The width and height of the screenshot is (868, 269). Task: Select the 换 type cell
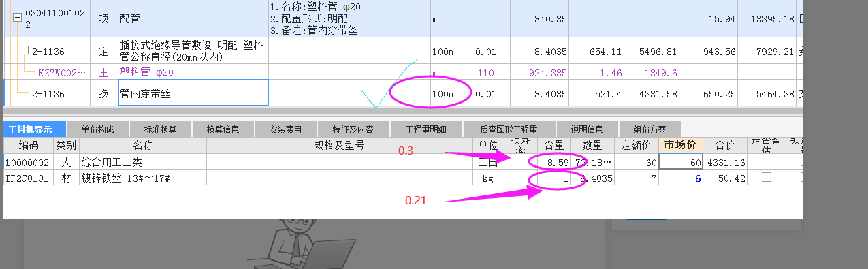[104, 93]
